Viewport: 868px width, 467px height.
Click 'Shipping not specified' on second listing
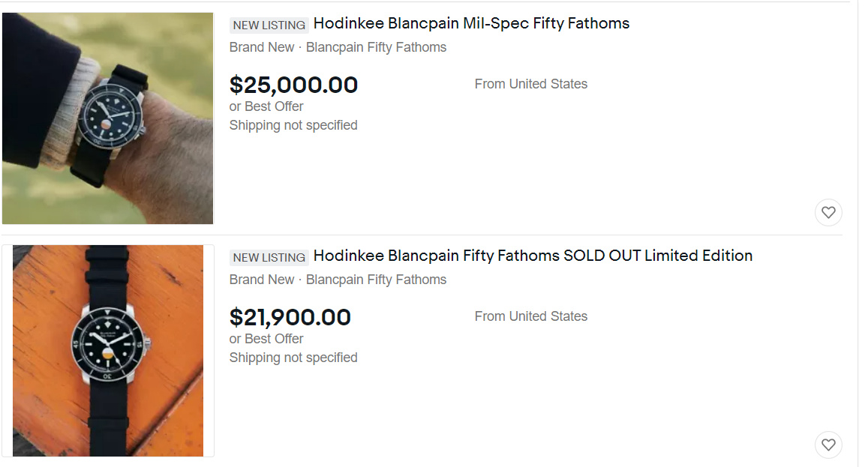[x=293, y=358]
